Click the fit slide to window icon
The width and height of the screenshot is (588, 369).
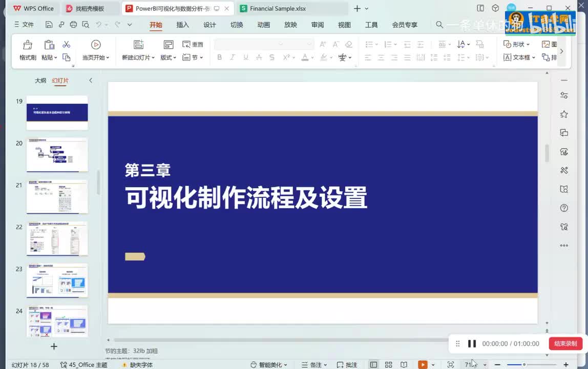coord(451,364)
